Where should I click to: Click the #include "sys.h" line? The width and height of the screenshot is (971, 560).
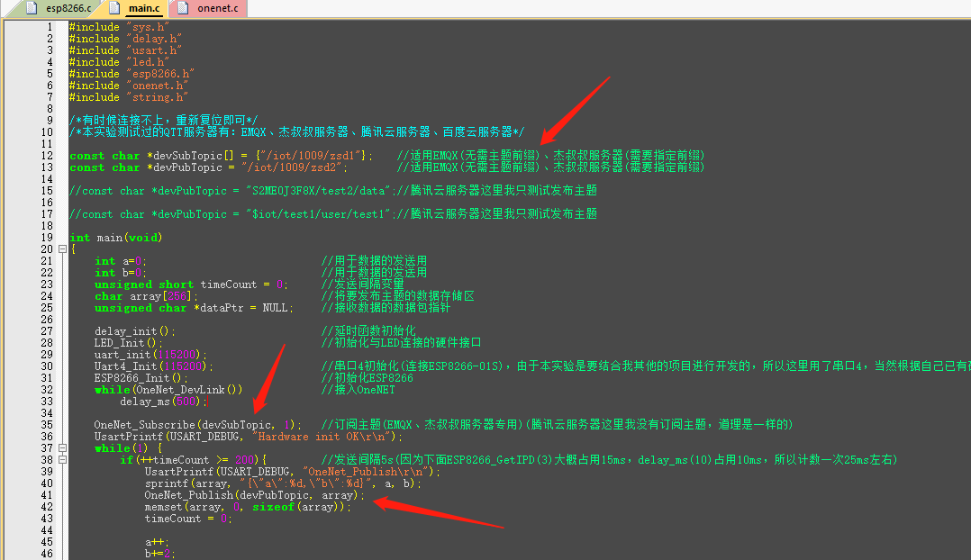click(119, 27)
